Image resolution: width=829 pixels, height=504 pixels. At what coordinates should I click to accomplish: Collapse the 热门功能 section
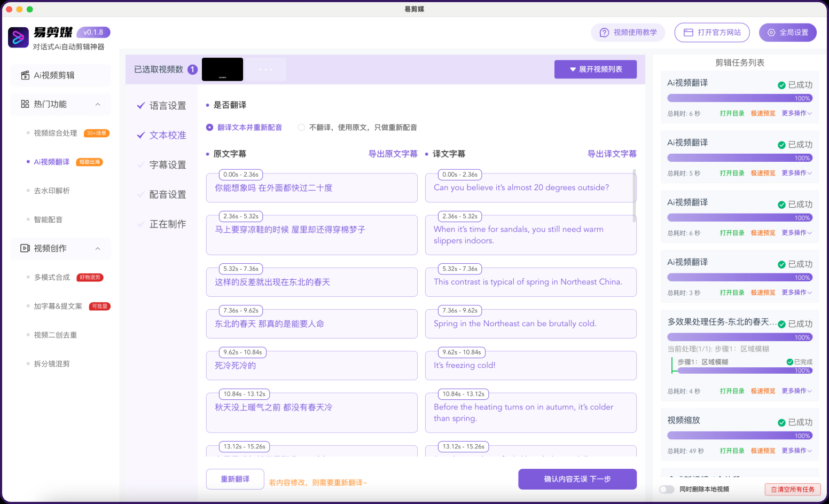(x=98, y=104)
